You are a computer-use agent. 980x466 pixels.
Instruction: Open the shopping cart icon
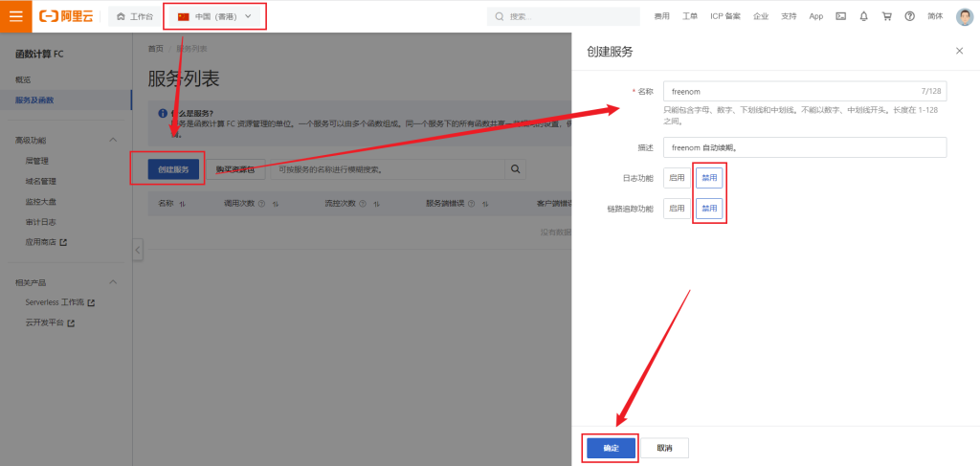[887, 16]
